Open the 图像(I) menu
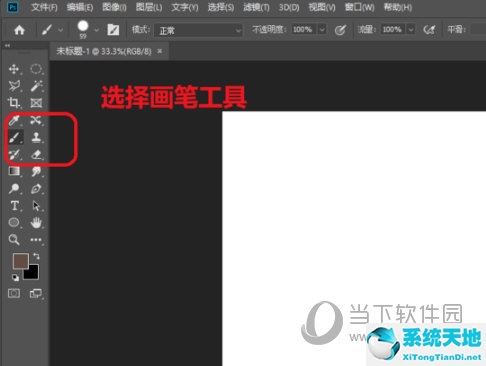This screenshot has width=486, height=366. [x=114, y=7]
